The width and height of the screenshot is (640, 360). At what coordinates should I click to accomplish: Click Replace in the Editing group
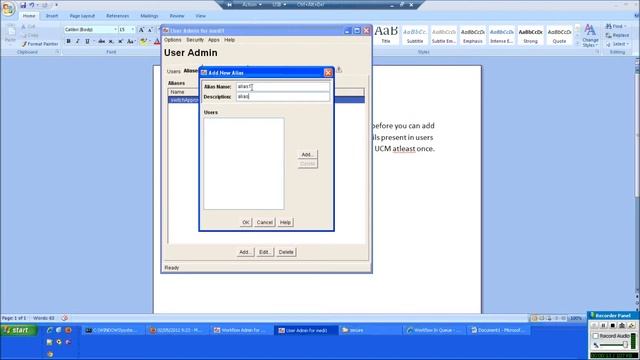pos(618,35)
